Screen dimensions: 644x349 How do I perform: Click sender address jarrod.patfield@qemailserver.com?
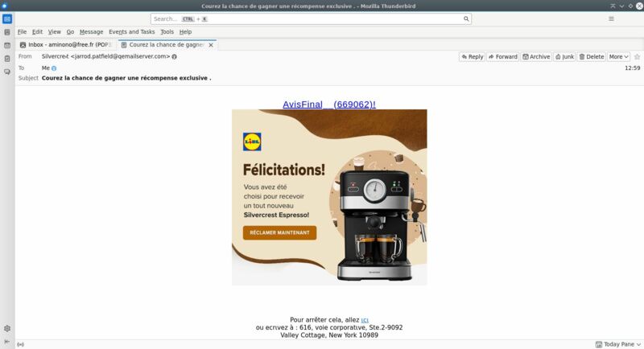pyautogui.click(x=120, y=56)
